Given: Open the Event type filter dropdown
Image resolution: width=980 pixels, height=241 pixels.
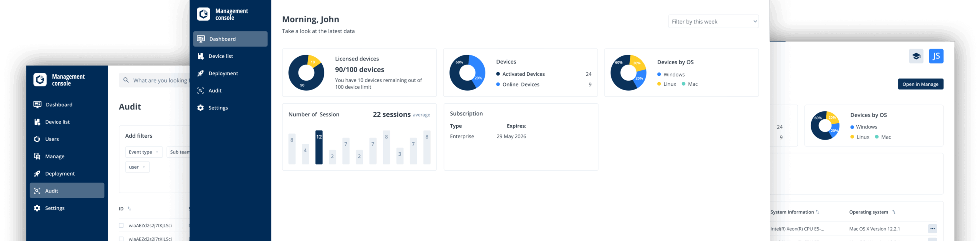Looking at the screenshot, I should (x=144, y=152).
